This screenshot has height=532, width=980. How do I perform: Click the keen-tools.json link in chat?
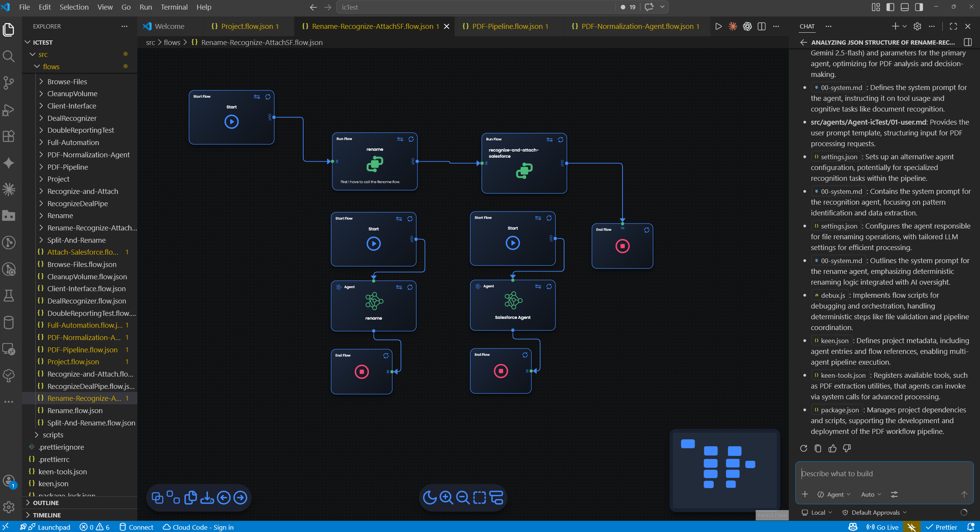(x=840, y=375)
